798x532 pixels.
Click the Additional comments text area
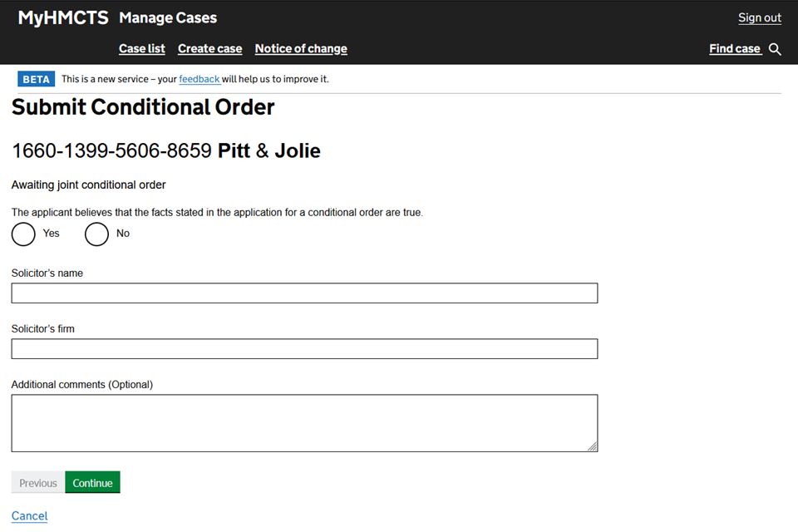pyautogui.click(x=304, y=423)
